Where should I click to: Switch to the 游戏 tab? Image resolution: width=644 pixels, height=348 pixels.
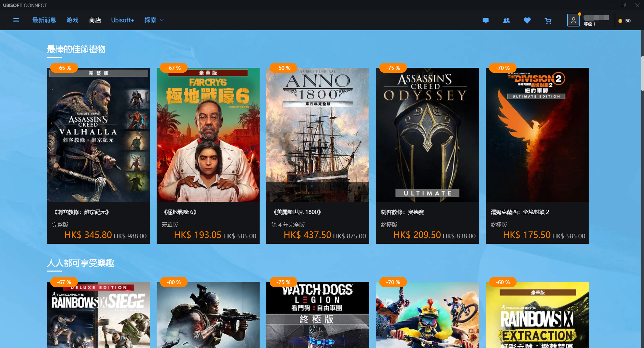click(x=72, y=20)
